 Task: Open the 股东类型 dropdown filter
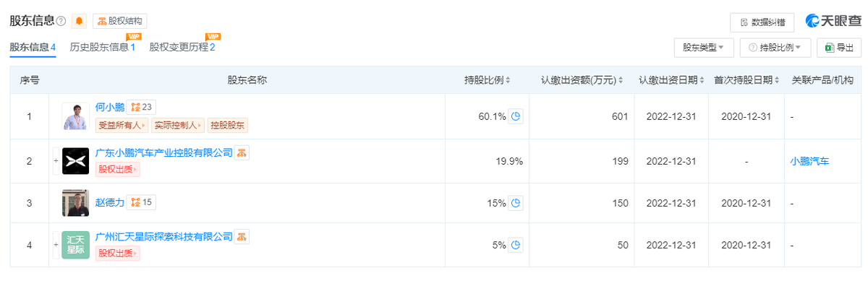pyautogui.click(x=704, y=48)
